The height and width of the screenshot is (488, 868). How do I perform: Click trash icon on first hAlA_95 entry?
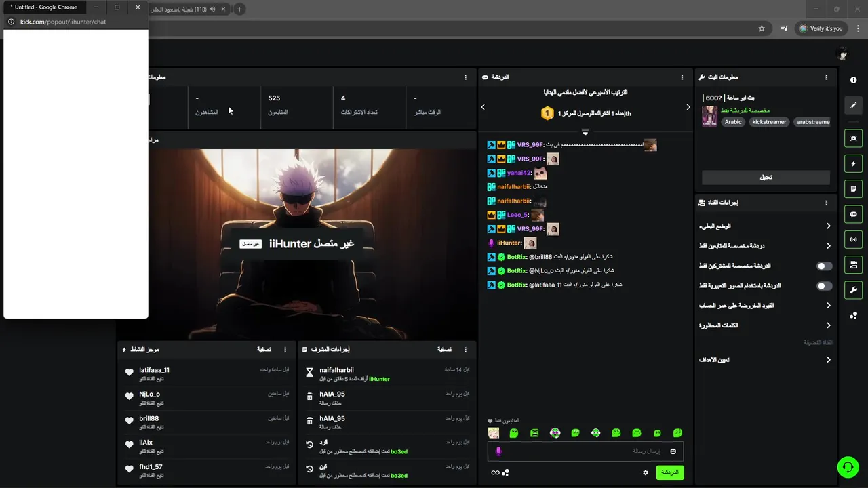[310, 396]
